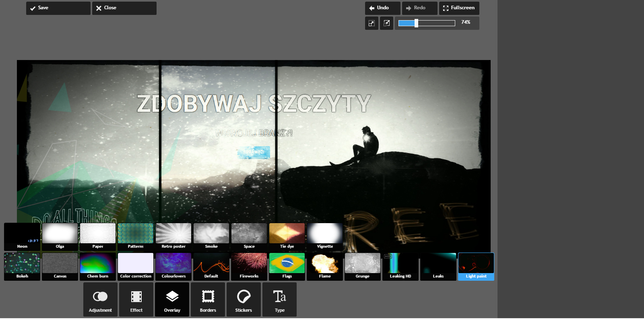This screenshot has height=319, width=644.
Task: Choose the Chem burn overlay category
Action: (98, 267)
